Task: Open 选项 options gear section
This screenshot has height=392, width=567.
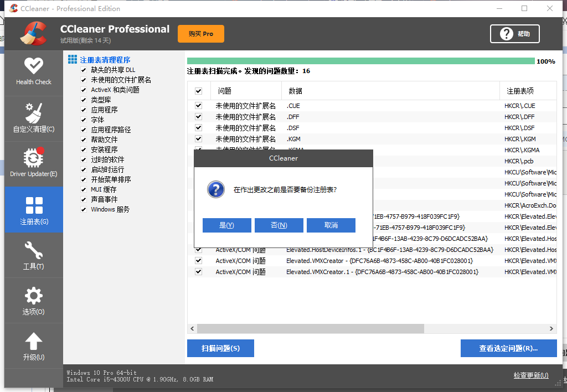Action: 34,301
